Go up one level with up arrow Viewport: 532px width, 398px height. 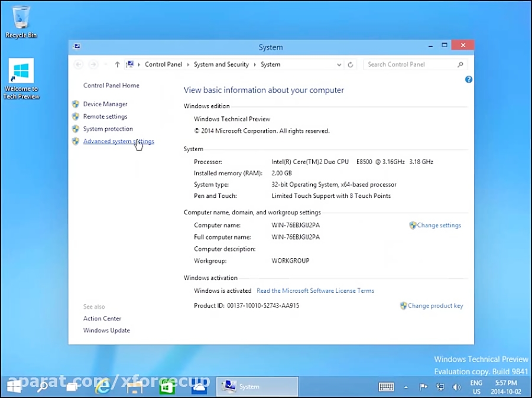[x=117, y=64]
